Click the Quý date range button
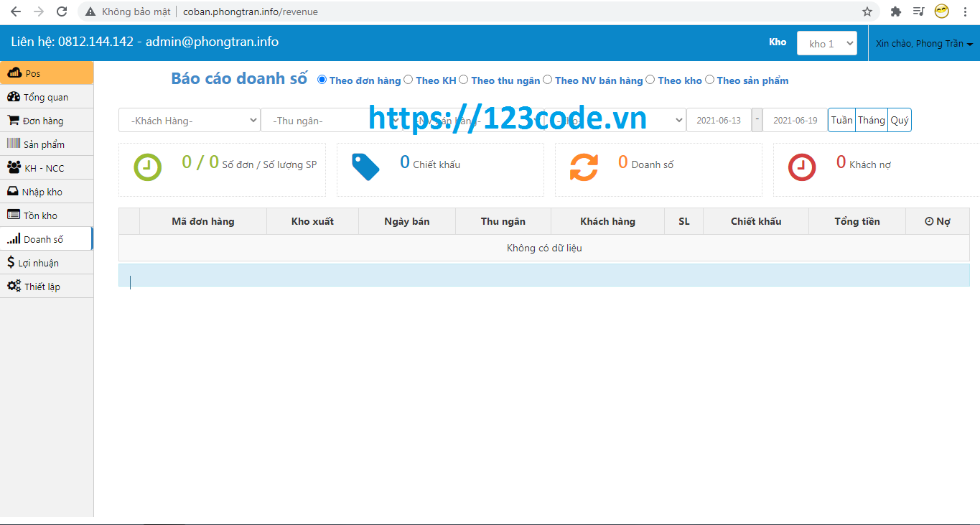This screenshot has width=980, height=525. tap(900, 120)
